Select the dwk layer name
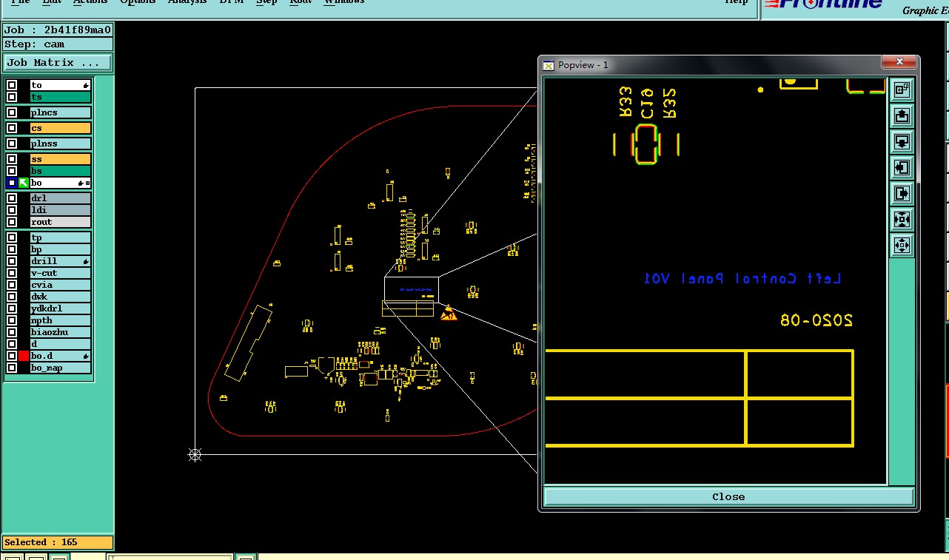 click(60, 297)
